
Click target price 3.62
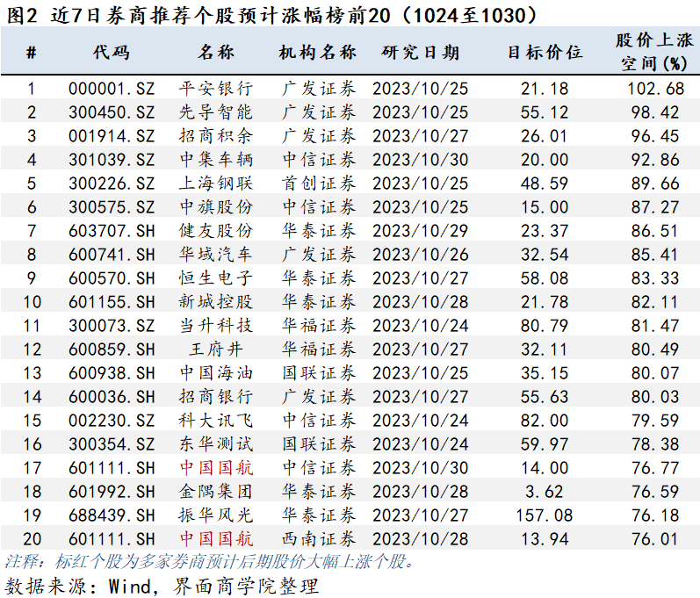pyautogui.click(x=545, y=492)
